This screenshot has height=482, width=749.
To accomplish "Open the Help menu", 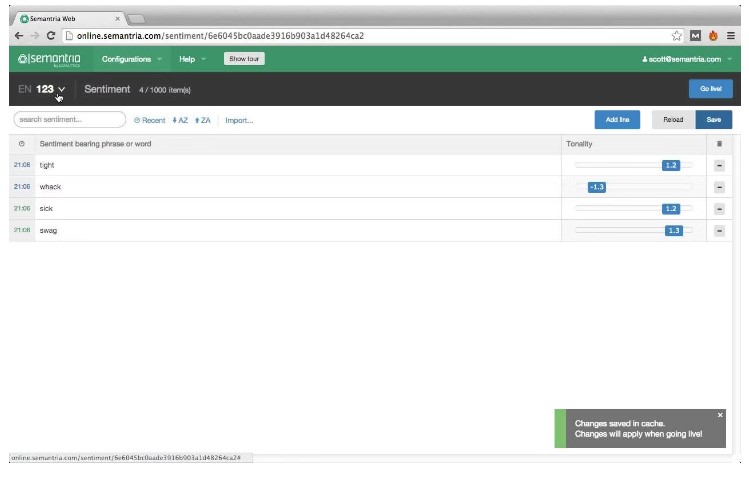I will [x=192, y=59].
